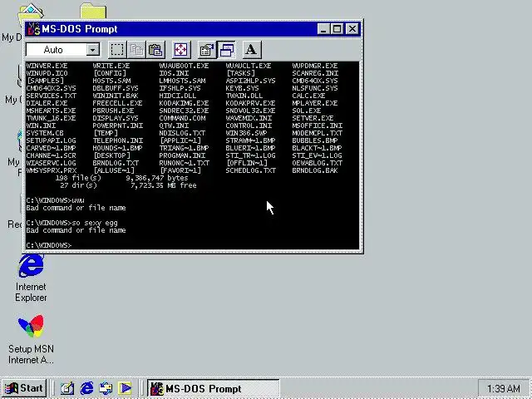This screenshot has width=532, height=399.
Task: Select the yellow folder desktop icon
Action: pyautogui.click(x=93, y=11)
